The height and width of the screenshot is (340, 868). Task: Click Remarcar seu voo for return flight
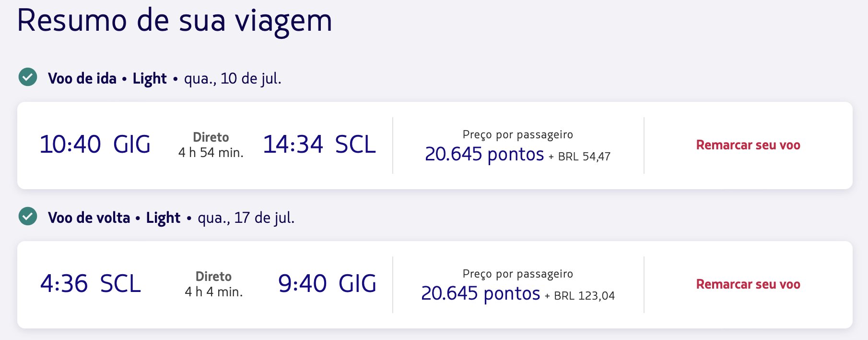tap(748, 284)
